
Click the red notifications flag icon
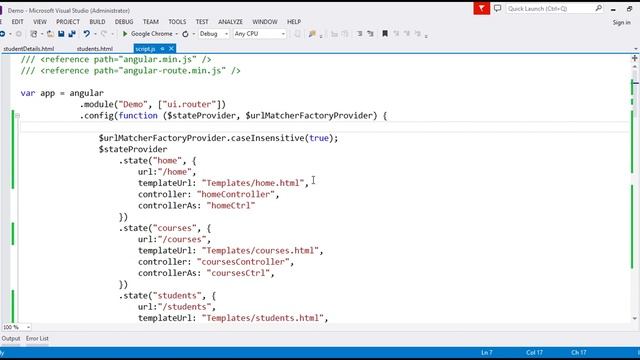pyautogui.click(x=482, y=8)
